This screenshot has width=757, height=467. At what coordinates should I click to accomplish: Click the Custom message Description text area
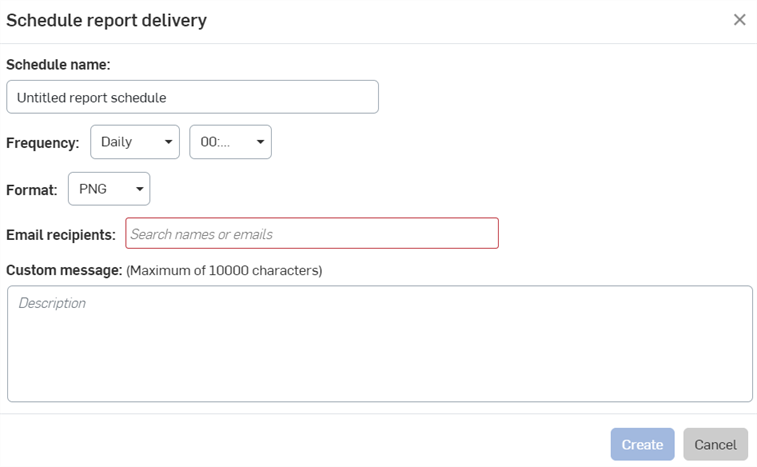pyautogui.click(x=380, y=343)
